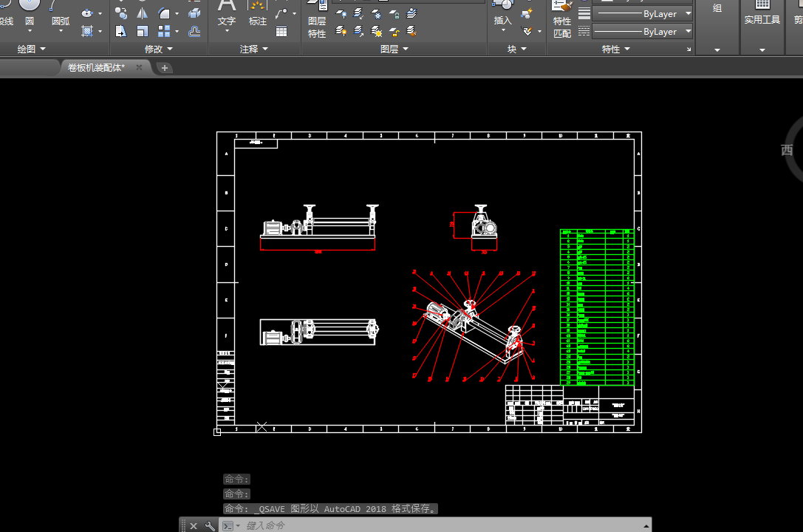Insert a Table from annotation panel
Viewport: 803px width, 532px height.
click(x=281, y=31)
